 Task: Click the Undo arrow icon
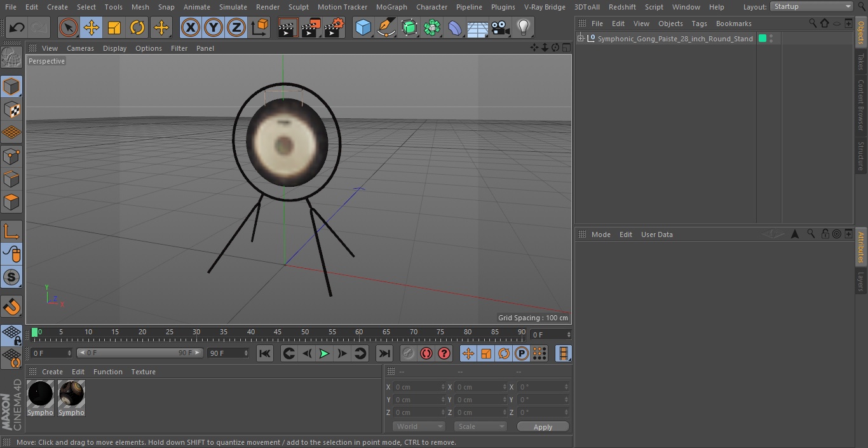click(17, 27)
